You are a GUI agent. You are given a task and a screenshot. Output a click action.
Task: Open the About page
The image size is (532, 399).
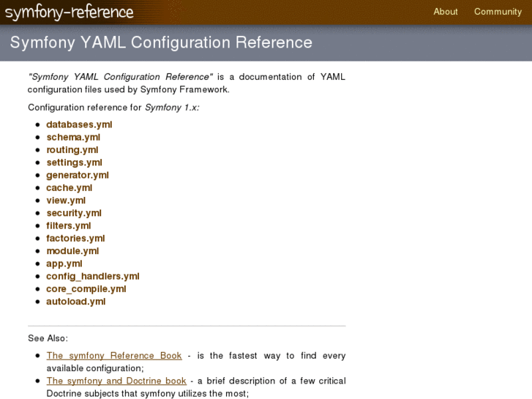[x=446, y=12]
